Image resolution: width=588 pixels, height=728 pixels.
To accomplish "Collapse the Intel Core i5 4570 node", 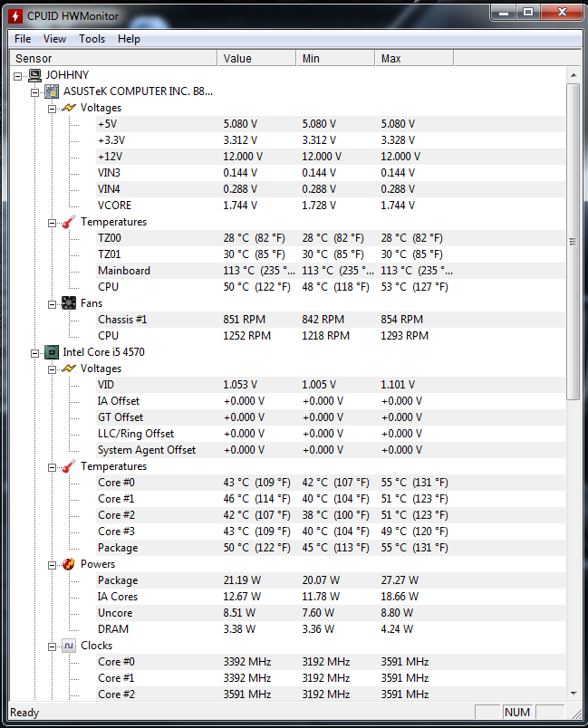I will 34,353.
